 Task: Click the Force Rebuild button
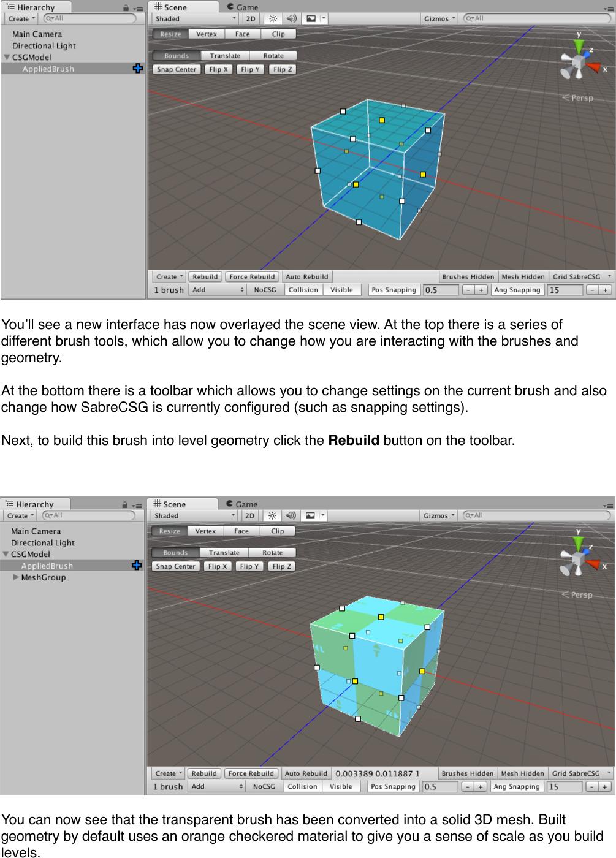point(251,276)
